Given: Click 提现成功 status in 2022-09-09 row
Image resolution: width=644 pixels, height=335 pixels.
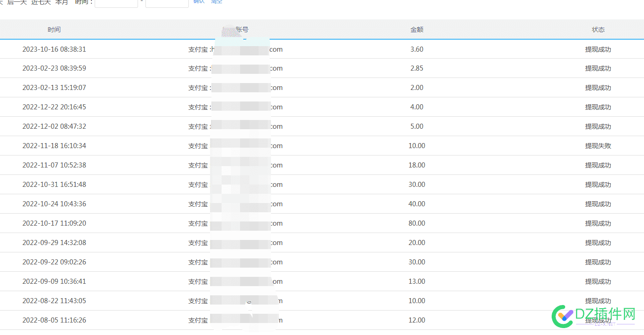Looking at the screenshot, I should [x=598, y=281].
